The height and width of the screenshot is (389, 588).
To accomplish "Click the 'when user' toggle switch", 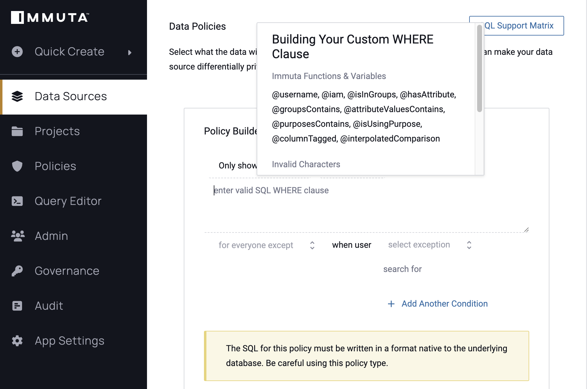I will (352, 244).
